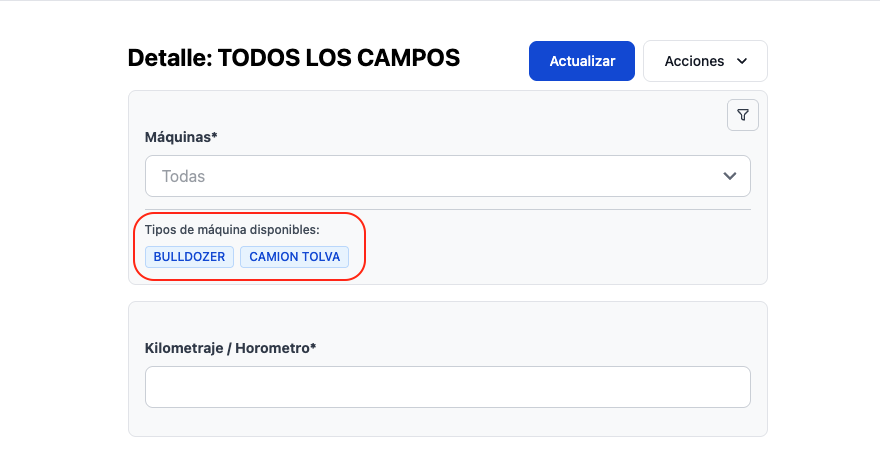Click the asterisk after Kilometraje / Horometro
880x453 pixels.
coord(313,347)
